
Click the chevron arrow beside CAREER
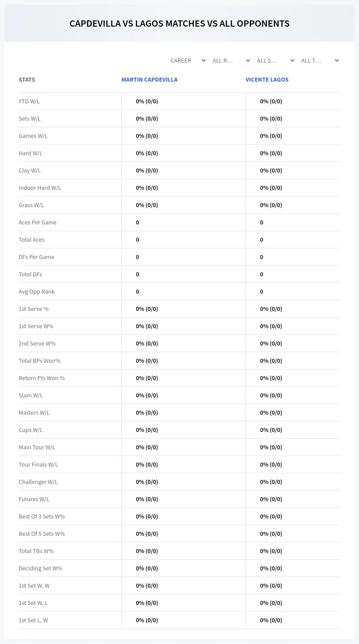[x=203, y=60]
